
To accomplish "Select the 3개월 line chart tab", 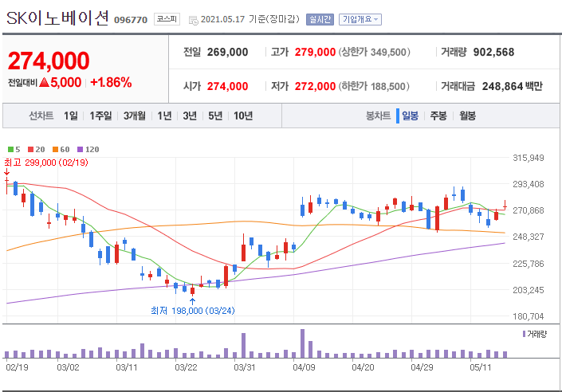I will [135, 116].
